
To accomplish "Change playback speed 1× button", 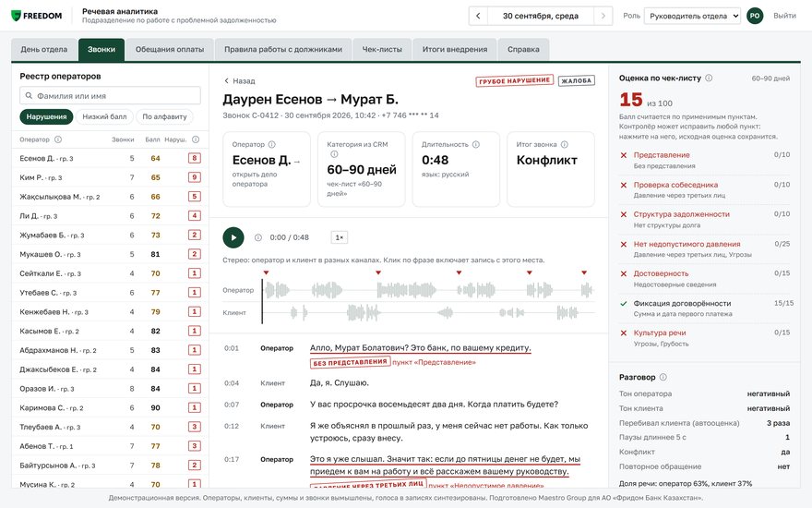I will click(x=340, y=237).
